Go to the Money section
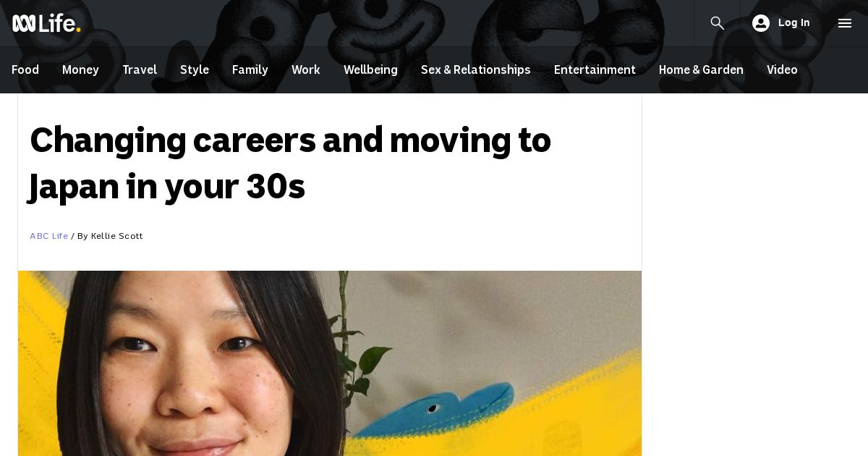 coord(80,70)
